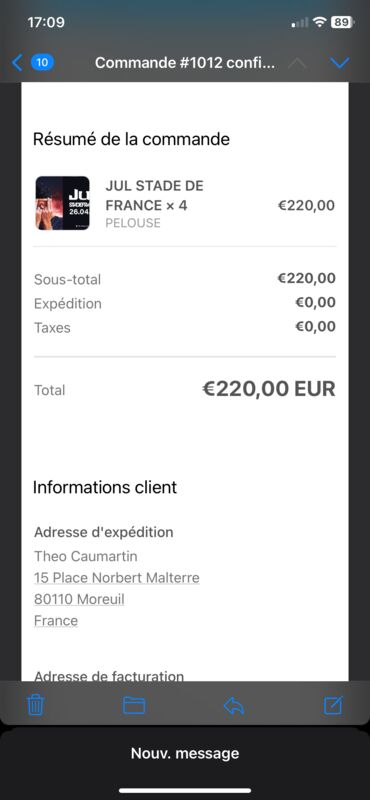Screen dimensions: 370x800
Task: Move message using the folder icon
Action: tap(134, 705)
